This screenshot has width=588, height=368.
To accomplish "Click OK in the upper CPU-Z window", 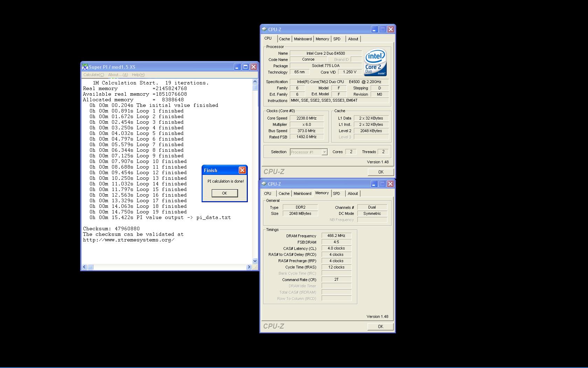I will (x=381, y=172).
